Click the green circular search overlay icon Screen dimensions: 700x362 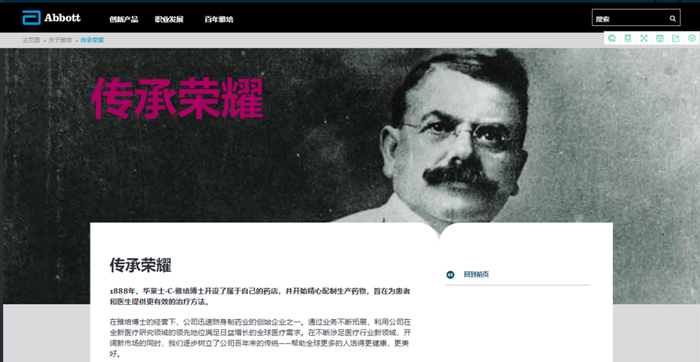612,38
